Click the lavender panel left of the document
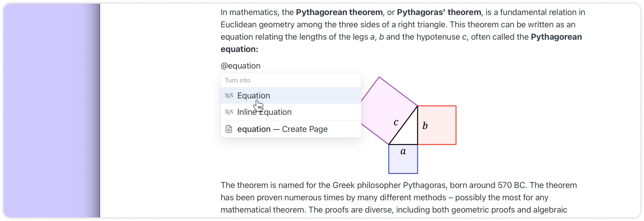The height and width of the screenshot is (221, 644). pos(50,110)
